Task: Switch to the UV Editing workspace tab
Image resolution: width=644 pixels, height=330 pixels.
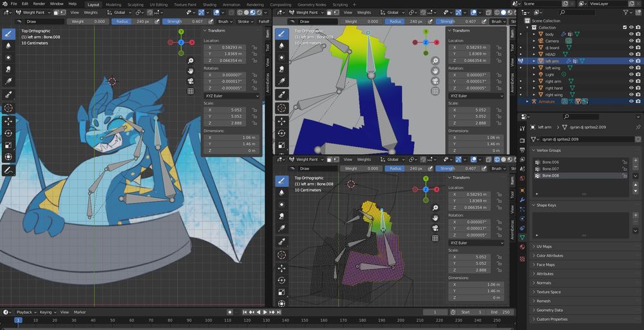Action: tap(158, 5)
